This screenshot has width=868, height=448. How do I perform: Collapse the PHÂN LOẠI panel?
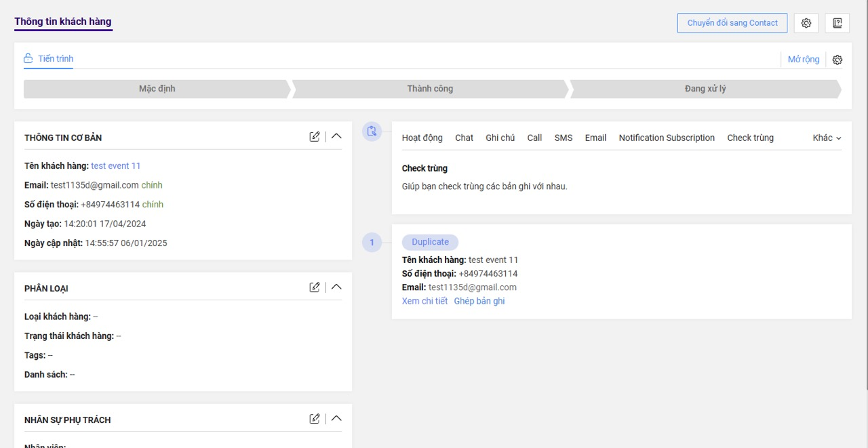coord(336,287)
